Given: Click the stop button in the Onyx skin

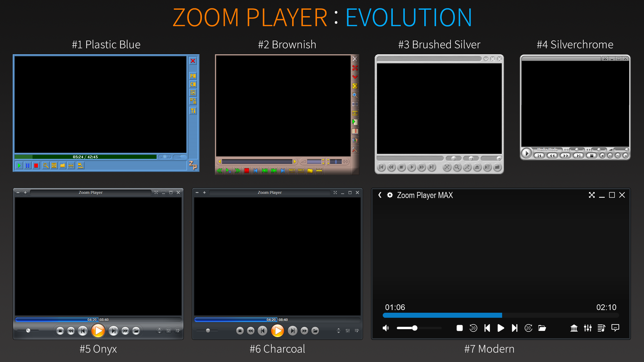Looking at the screenshot, I should click(x=60, y=331).
